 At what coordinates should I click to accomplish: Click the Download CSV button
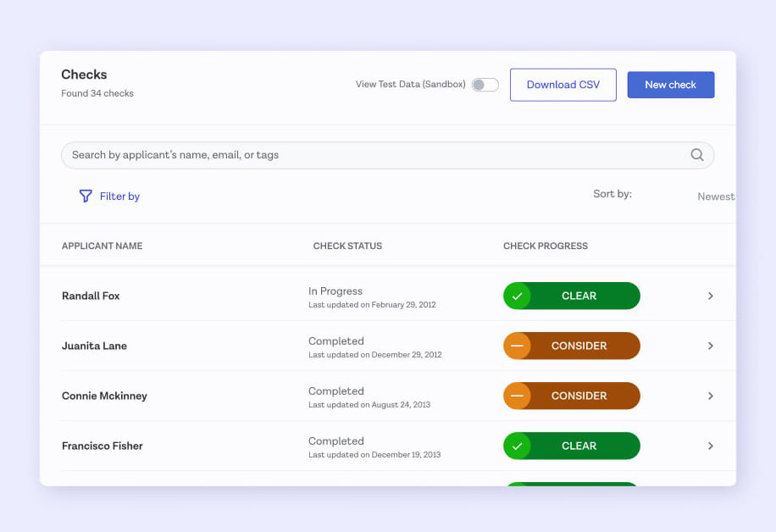pyautogui.click(x=563, y=85)
